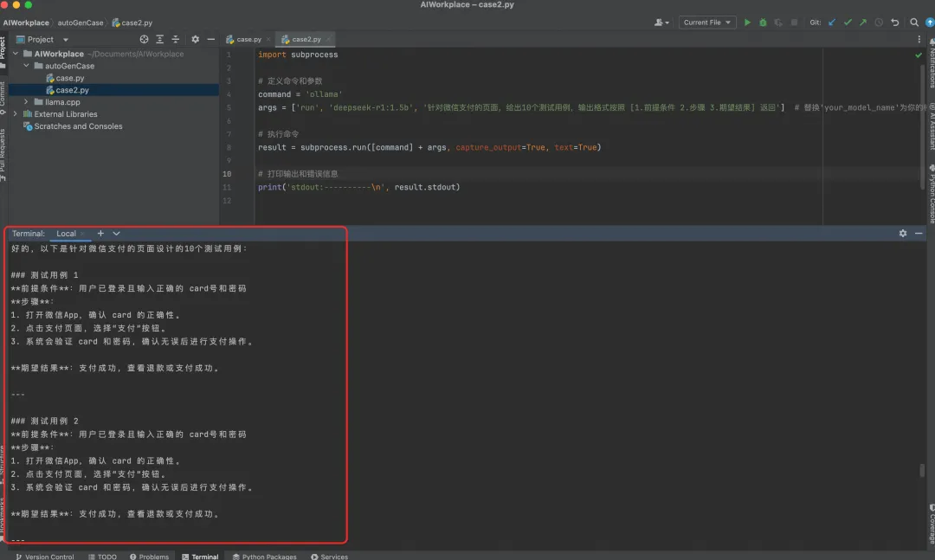Hide the Project panel with minus icon
Viewport: 935px width, 560px height.
210,39
